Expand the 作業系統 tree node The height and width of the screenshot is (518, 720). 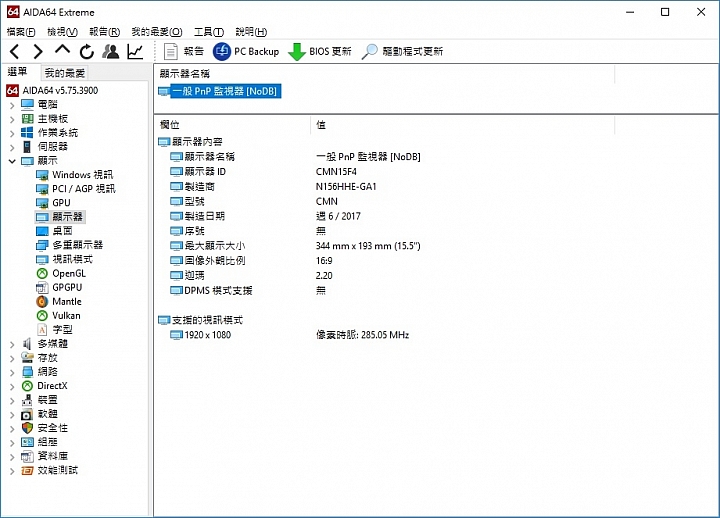pyautogui.click(x=12, y=134)
